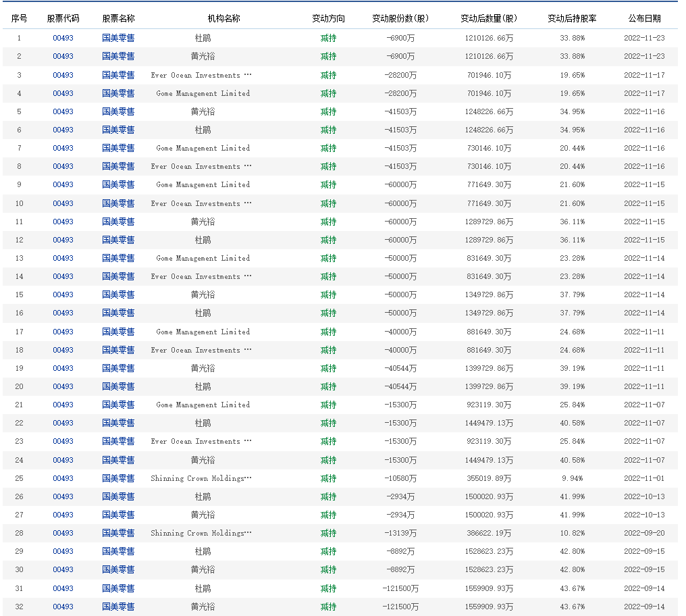Screen dimensions: 686x616
Task: Click Ever Ocean Investments in row 8
Action: point(201,166)
